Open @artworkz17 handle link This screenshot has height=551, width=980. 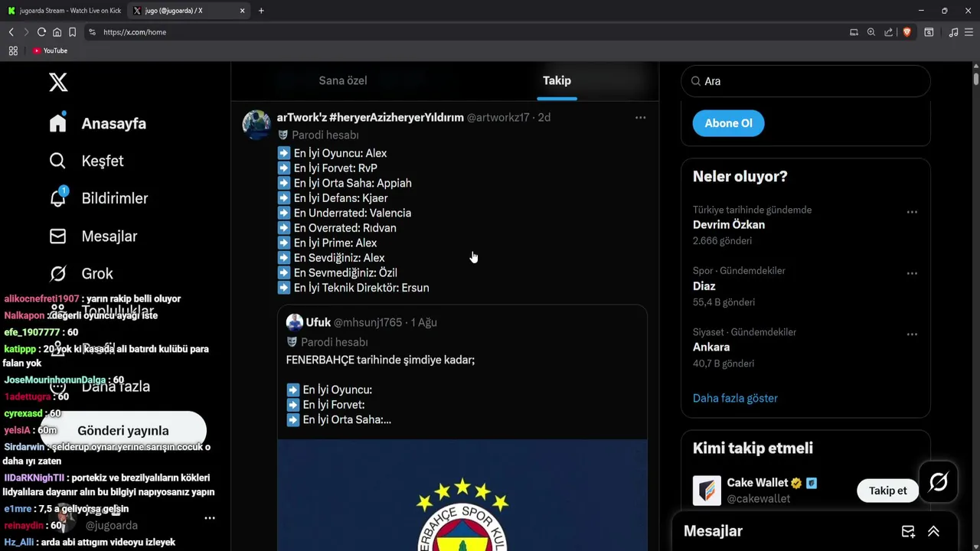[x=498, y=117]
